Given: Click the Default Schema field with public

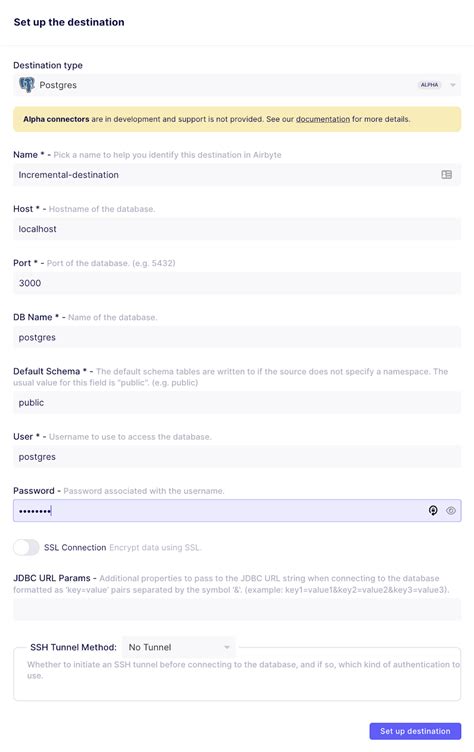Looking at the screenshot, I should pyautogui.click(x=237, y=402).
